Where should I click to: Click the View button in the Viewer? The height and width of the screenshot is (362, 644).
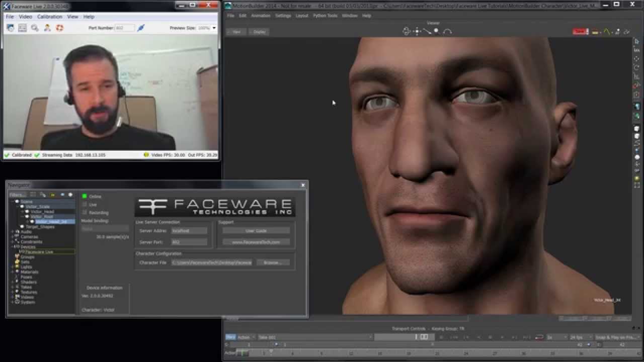tap(236, 32)
